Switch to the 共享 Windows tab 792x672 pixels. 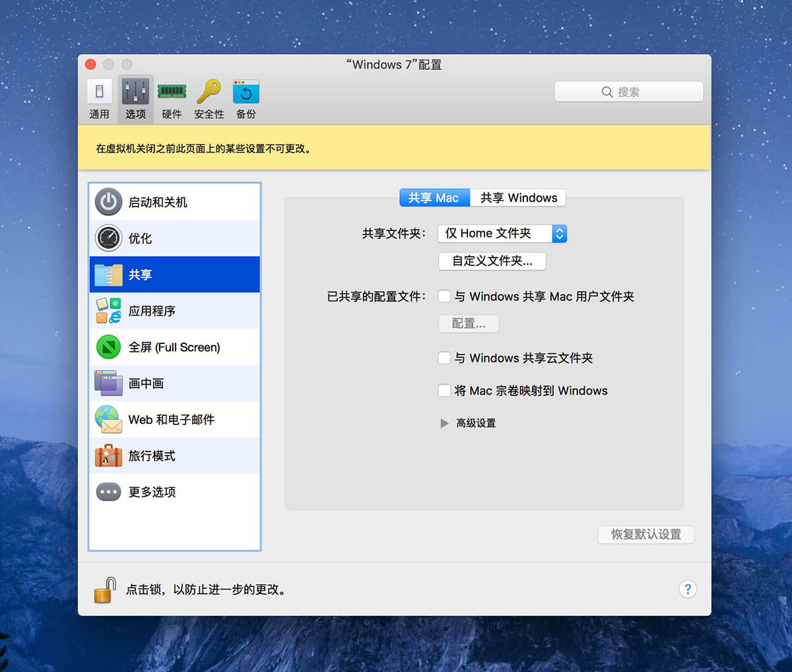point(518,198)
